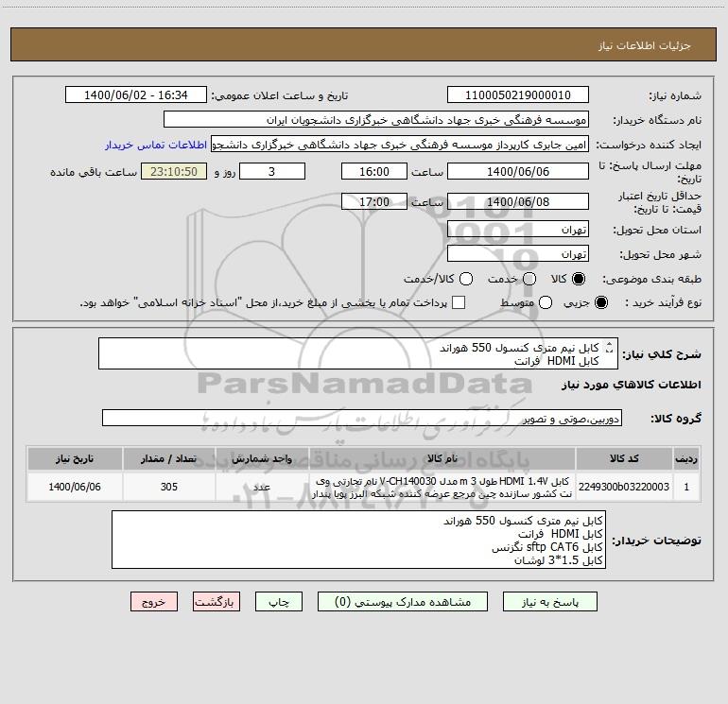Viewport: 728px width, 704px height.
Task: Click the چاپ print button
Action: pyautogui.click(x=279, y=602)
